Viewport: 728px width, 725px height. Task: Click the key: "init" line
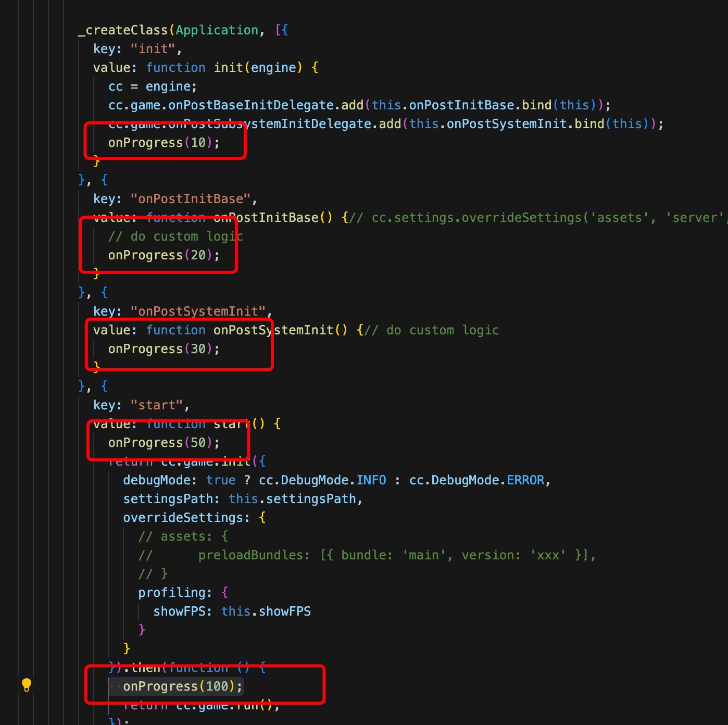coord(137,49)
